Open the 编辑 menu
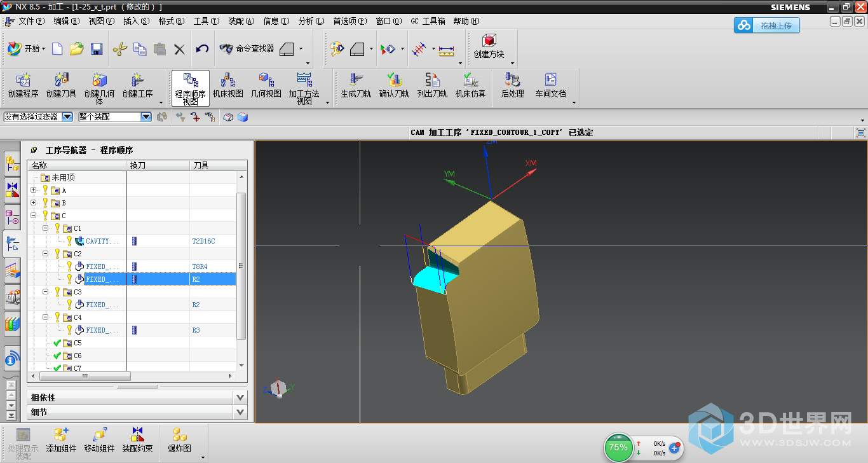This screenshot has height=463, width=868. [x=66, y=21]
